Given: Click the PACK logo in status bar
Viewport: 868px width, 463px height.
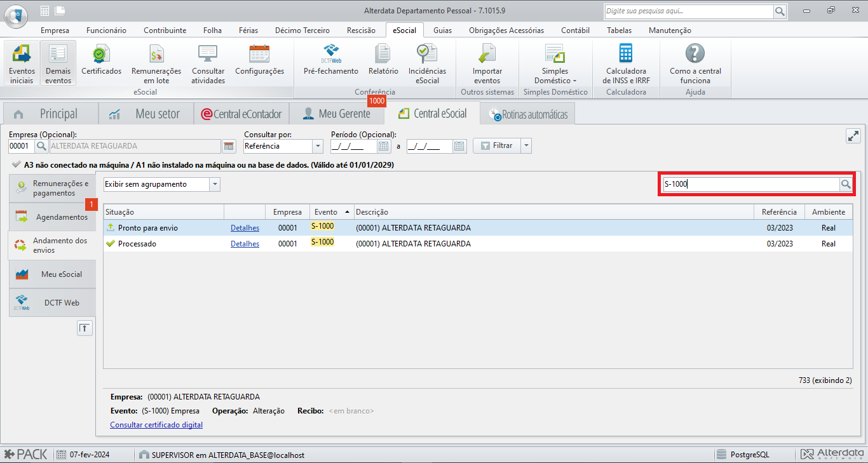Looking at the screenshot, I should click(x=26, y=455).
